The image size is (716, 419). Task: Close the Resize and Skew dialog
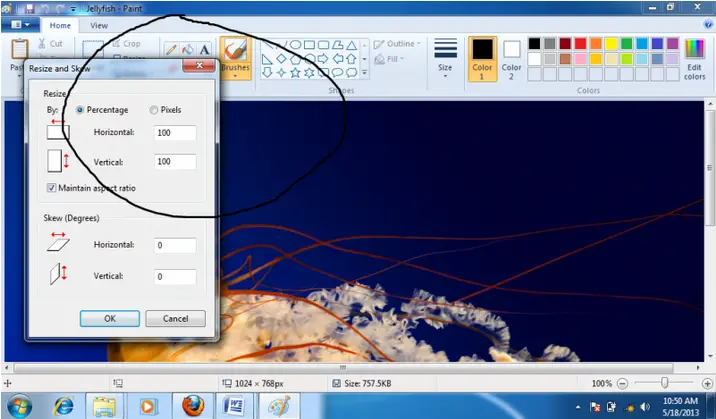(199, 66)
